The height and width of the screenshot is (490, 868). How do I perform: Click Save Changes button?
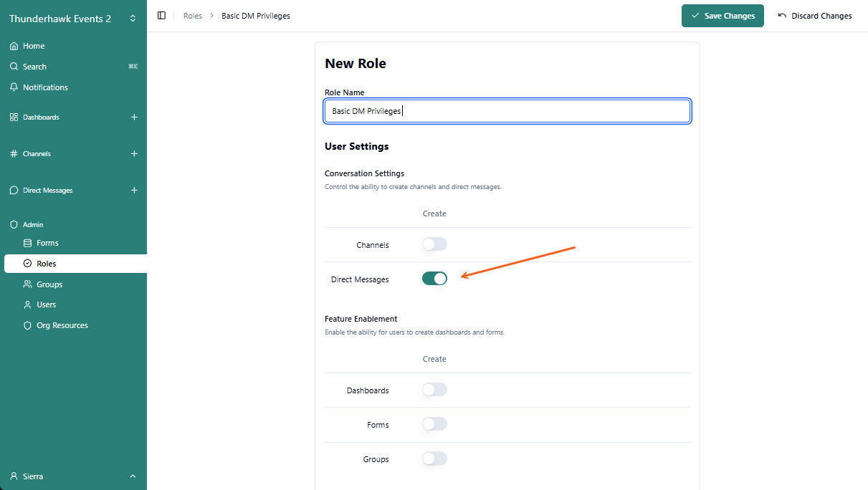coord(722,16)
